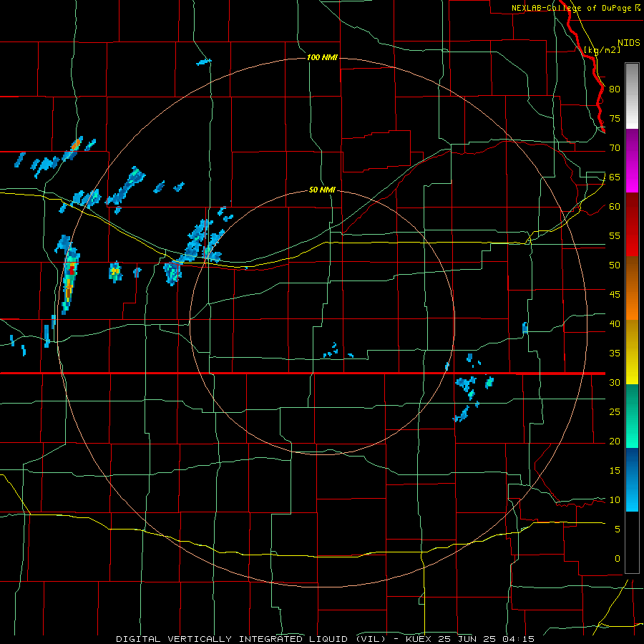Select the "10" value on the color scale
The height and width of the screenshot is (644, 644).
tap(615, 500)
